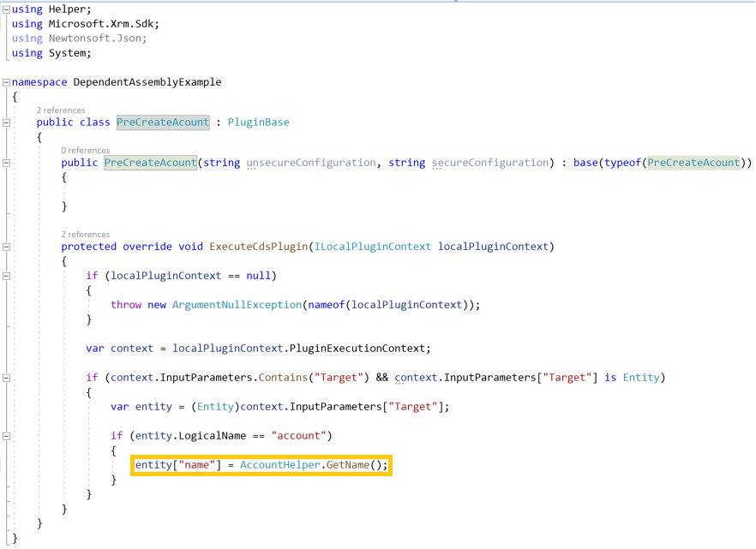Open the 2 references link above class
This screenshot has width=756, height=549.
pos(61,110)
